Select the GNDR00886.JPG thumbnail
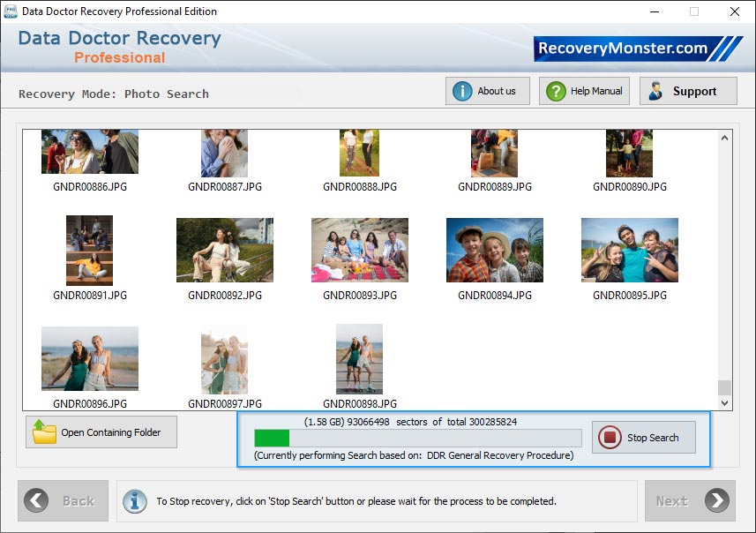Screen dimensions: 756x533 89,150
